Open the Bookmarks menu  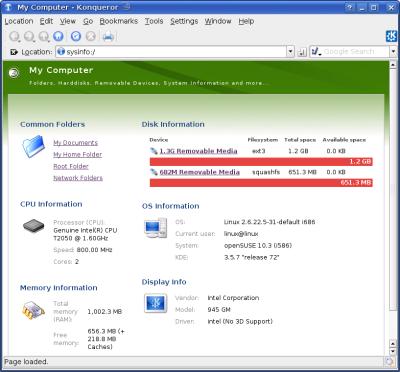(119, 21)
